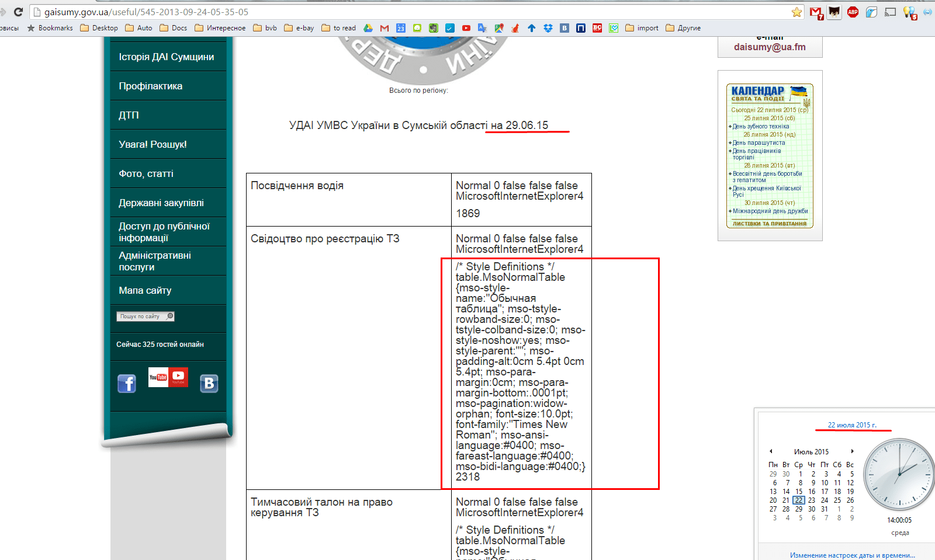Open the Google Calendar bookmark icon
The image size is (935, 560).
pyautogui.click(x=401, y=28)
